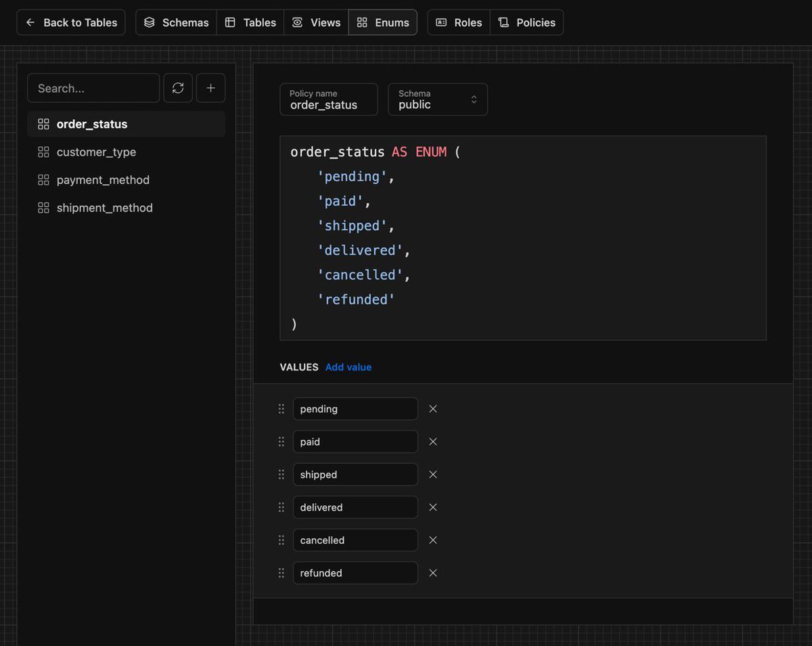Select payment_method enum in sidebar
Image resolution: width=812 pixels, height=646 pixels.
[127, 179]
